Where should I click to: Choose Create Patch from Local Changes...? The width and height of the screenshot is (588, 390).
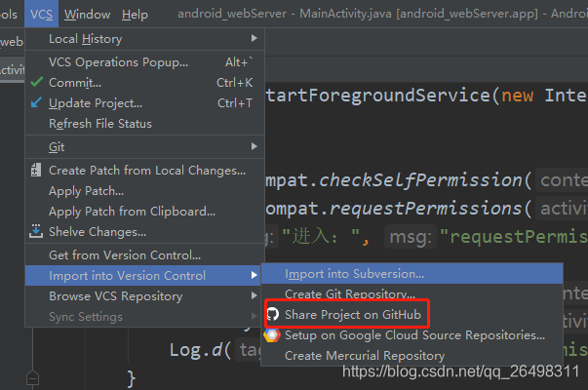point(144,171)
